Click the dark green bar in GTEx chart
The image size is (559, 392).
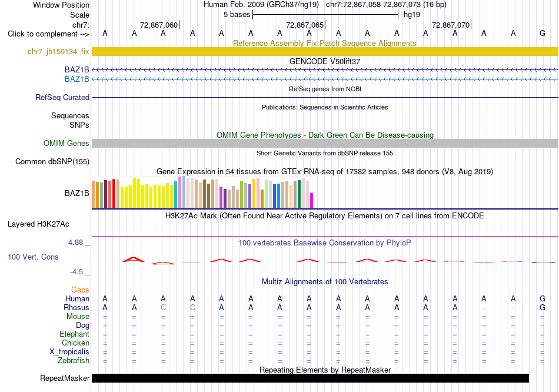pyautogui.click(x=299, y=194)
